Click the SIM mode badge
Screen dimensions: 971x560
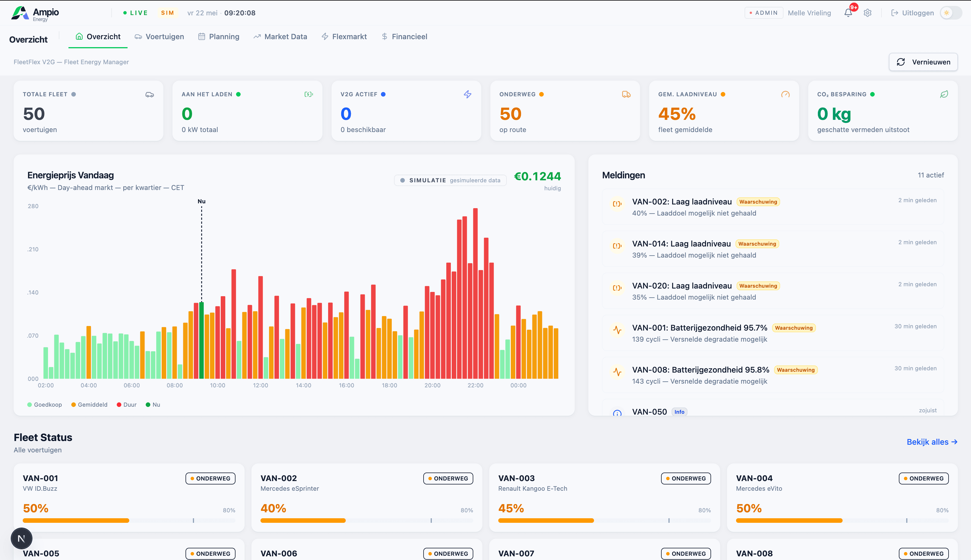[x=167, y=13]
